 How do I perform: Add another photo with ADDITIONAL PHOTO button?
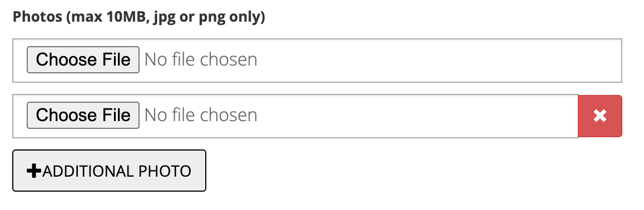(x=109, y=171)
